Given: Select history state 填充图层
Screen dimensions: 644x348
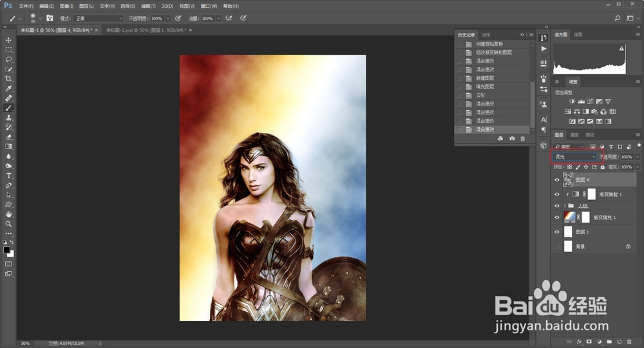Looking at the screenshot, I should pyautogui.click(x=485, y=87).
